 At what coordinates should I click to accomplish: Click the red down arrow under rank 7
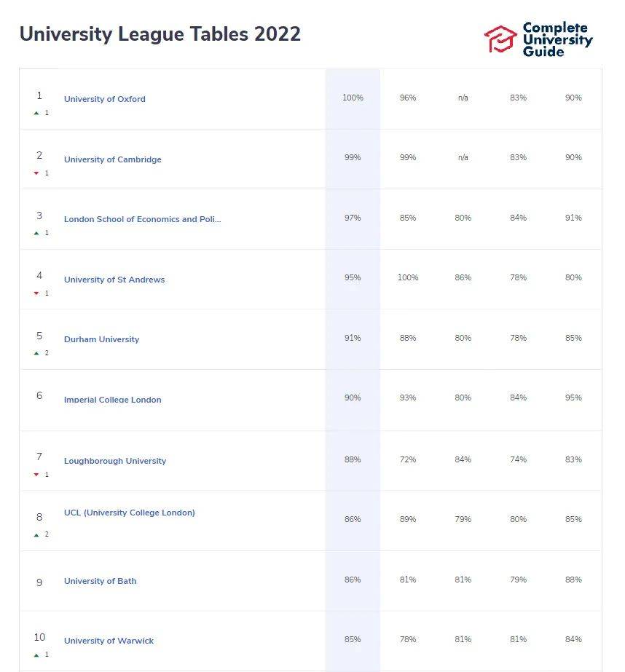[x=36, y=475]
